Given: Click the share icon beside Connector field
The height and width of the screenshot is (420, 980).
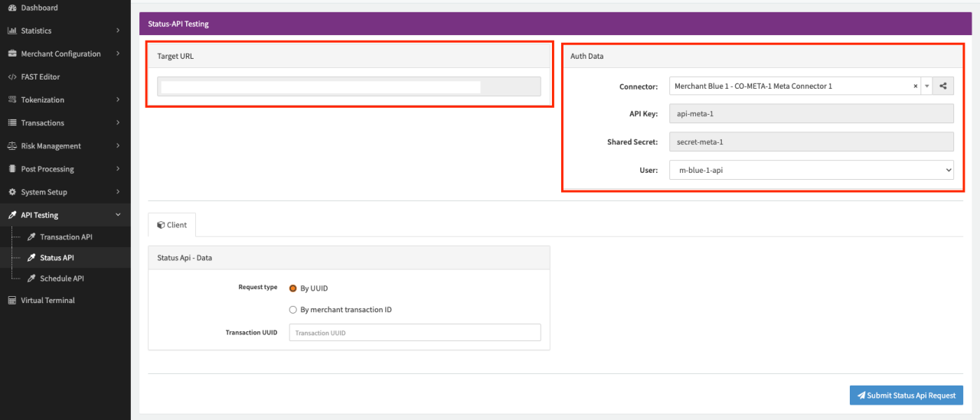Looking at the screenshot, I should 942,86.
